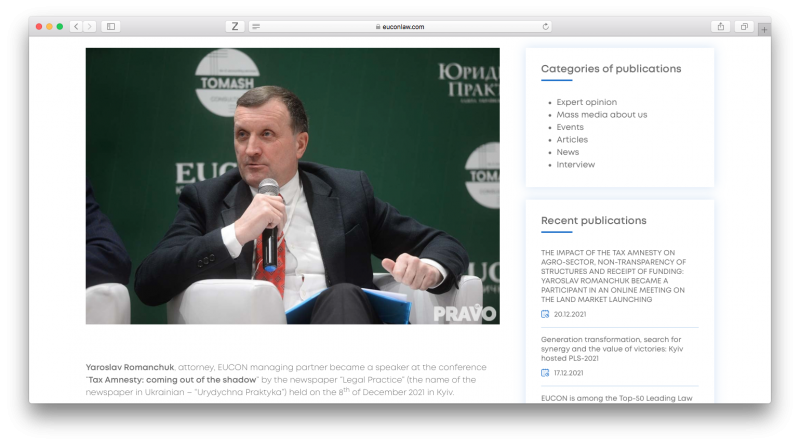Click the euconlaw.com address bar
The width and height of the screenshot is (800, 445).
[x=400, y=27]
